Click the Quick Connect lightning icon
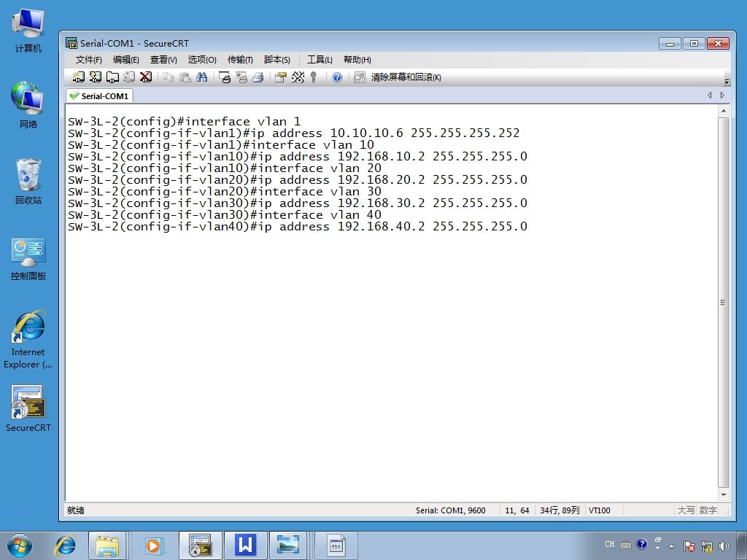Screen dimensions: 747x560 [x=96, y=77]
